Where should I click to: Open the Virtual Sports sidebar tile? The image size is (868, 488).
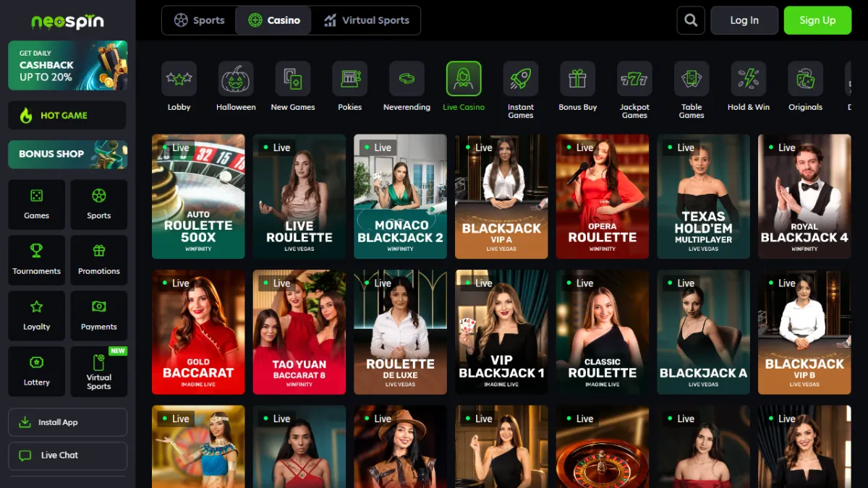(99, 372)
